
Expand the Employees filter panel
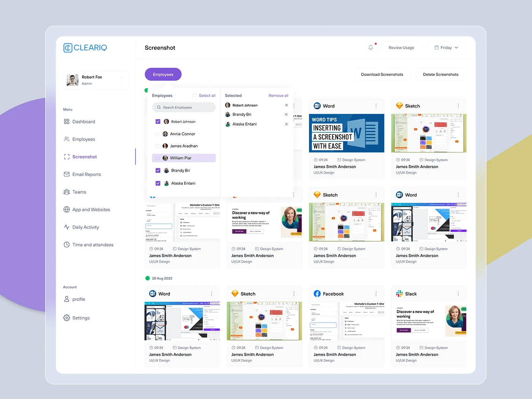point(163,74)
